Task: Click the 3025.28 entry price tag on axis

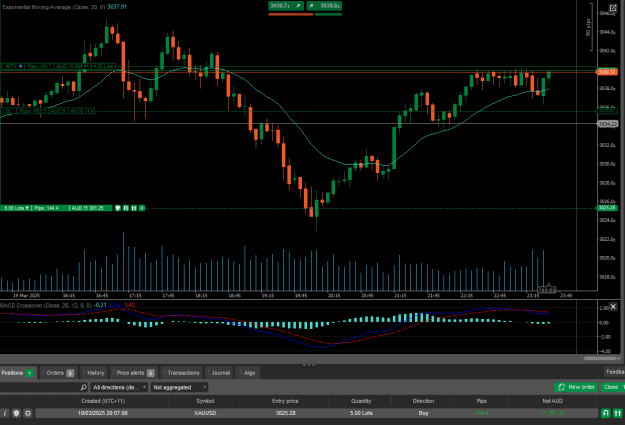Action: pos(607,208)
